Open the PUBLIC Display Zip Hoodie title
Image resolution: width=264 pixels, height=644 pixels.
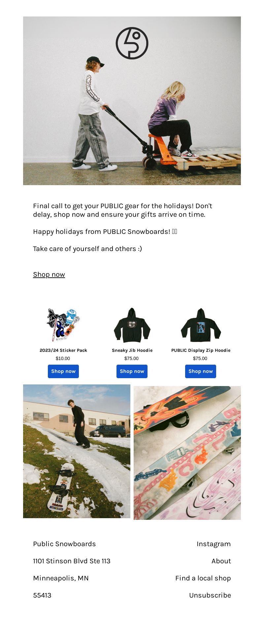(201, 350)
